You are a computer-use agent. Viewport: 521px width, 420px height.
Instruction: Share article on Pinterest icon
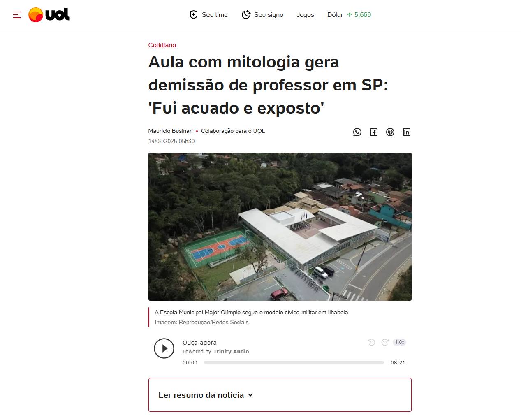pyautogui.click(x=390, y=132)
